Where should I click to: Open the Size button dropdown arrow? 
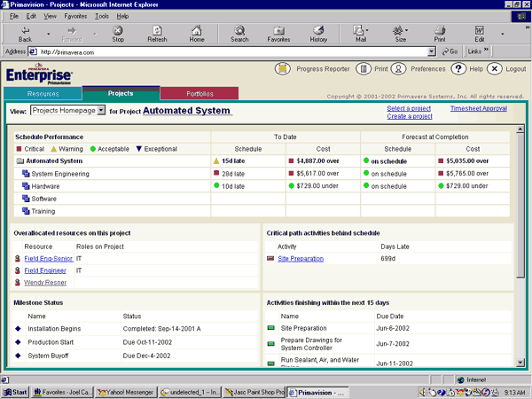[406, 30]
